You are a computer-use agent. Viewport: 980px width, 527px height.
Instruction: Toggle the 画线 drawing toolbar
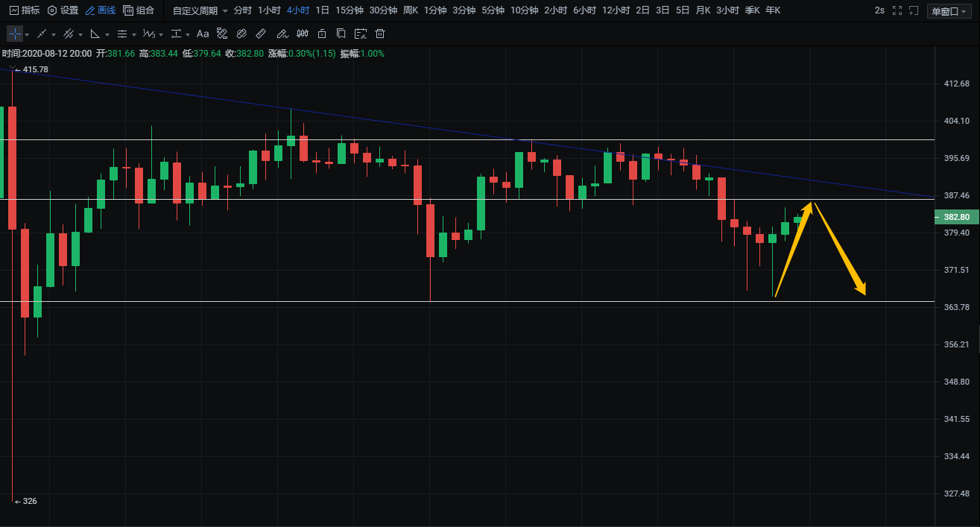[x=101, y=10]
